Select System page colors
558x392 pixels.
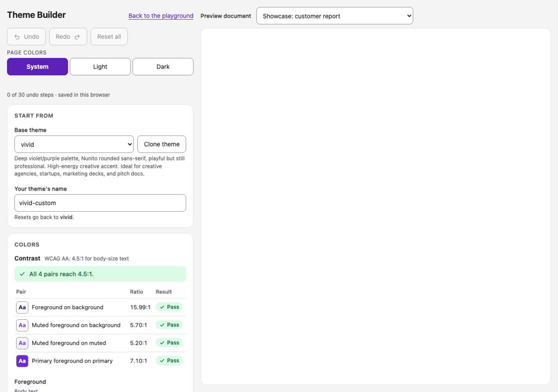pyautogui.click(x=38, y=67)
